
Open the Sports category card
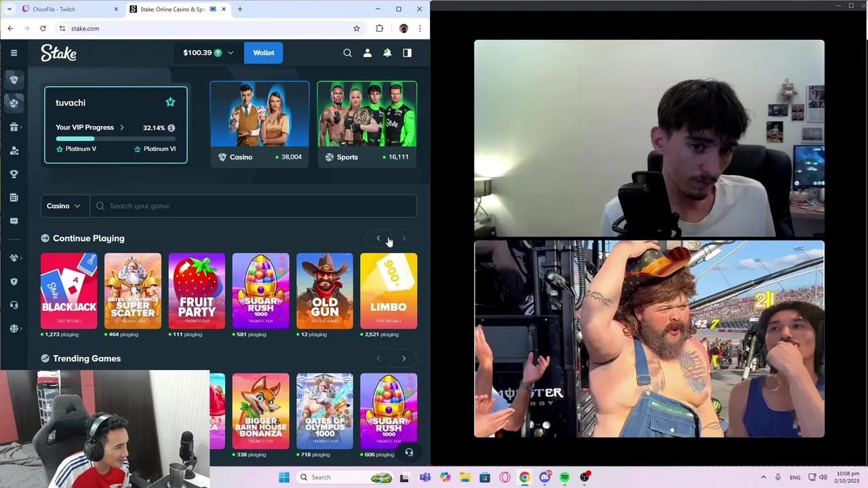point(367,123)
